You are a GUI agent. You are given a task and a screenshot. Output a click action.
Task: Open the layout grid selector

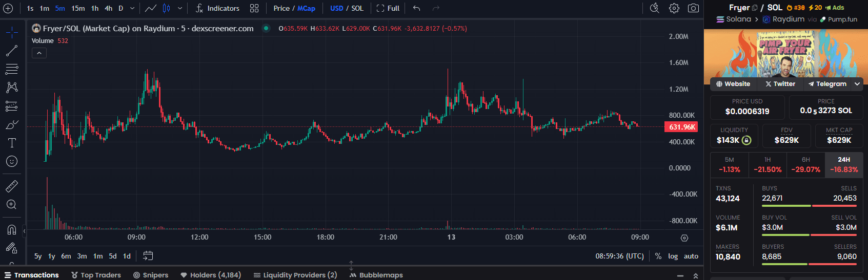(x=254, y=8)
